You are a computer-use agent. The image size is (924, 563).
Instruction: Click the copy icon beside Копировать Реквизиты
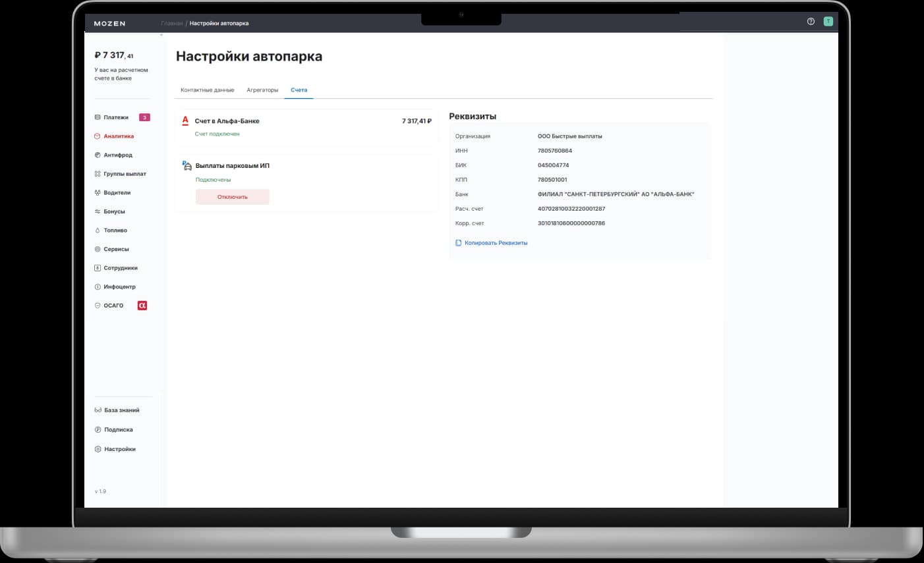tap(459, 243)
